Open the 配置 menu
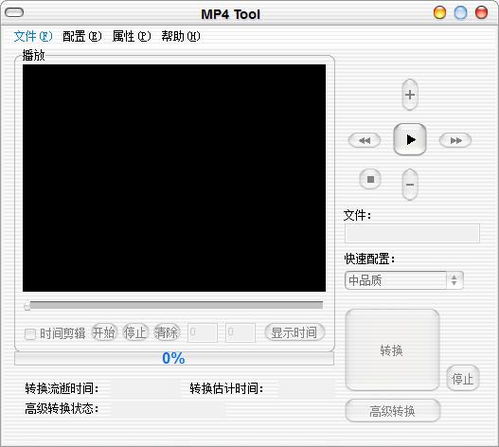Viewport: 499px width, 447px height. [82, 36]
